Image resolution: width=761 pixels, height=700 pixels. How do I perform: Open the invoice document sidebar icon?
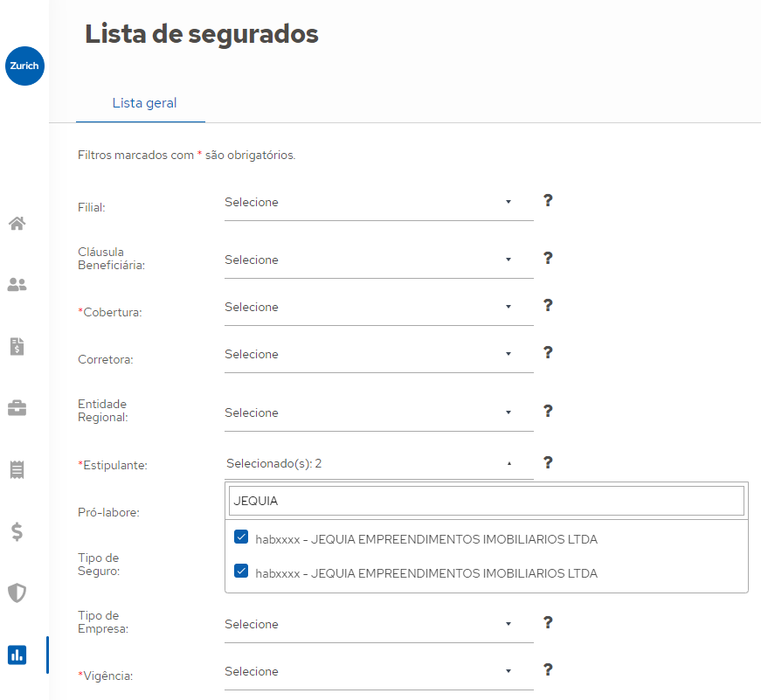click(x=17, y=346)
